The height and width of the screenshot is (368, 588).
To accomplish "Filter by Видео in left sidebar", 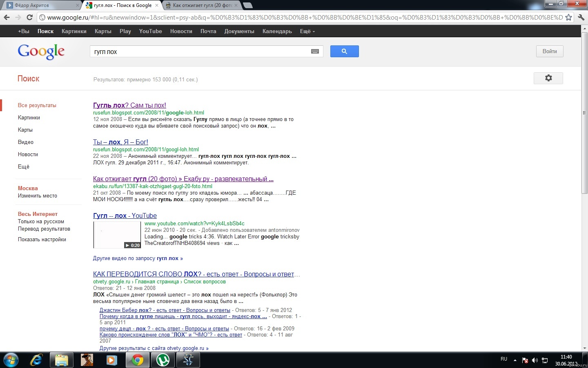I will (26, 142).
